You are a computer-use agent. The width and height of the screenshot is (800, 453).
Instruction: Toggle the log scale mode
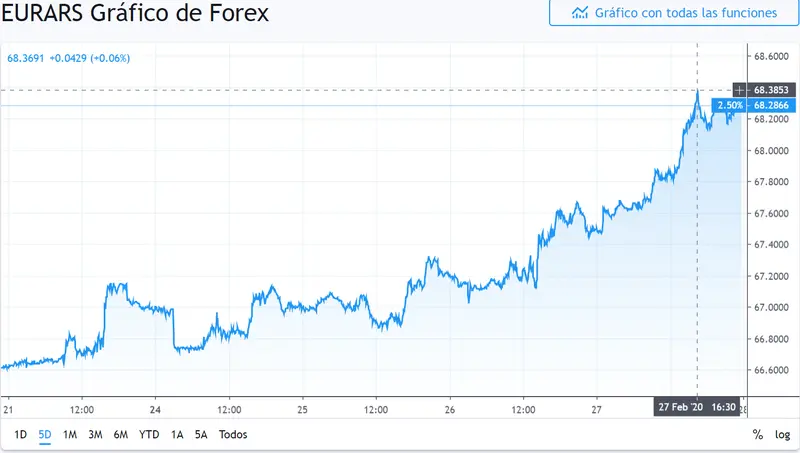tap(783, 435)
